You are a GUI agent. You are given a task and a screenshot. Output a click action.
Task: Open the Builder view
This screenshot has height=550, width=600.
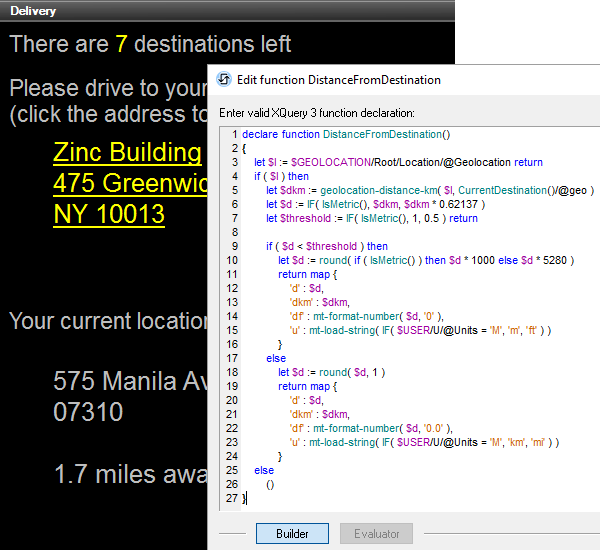[292, 534]
